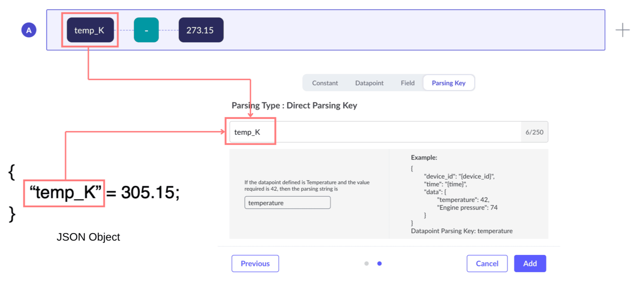Select the minus operator chip
The image size is (644, 283).
[146, 30]
